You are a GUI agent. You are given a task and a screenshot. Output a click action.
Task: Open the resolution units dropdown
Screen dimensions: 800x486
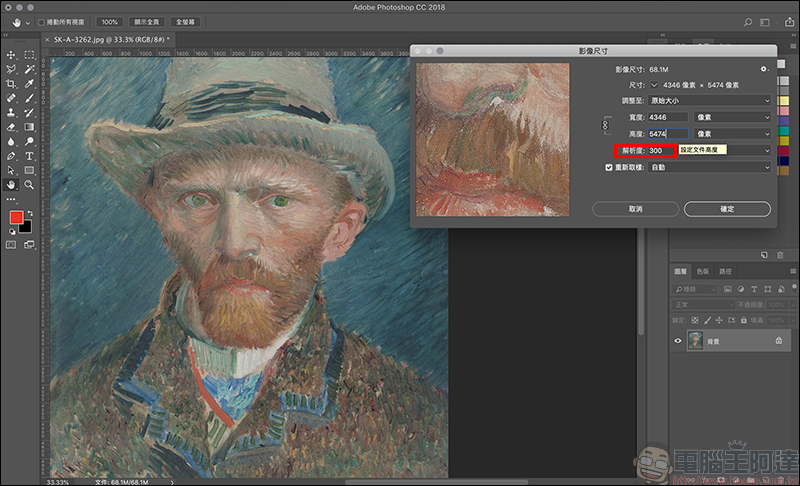coord(767,150)
